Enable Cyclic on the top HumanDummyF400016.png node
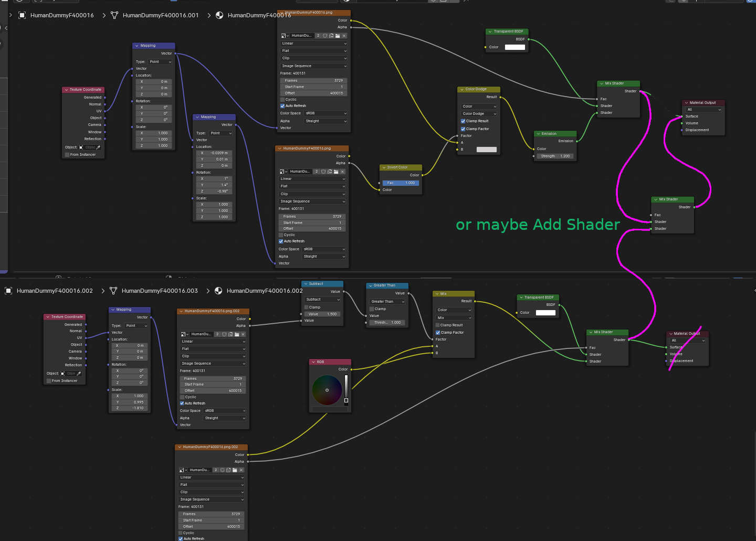Image resolution: width=756 pixels, height=541 pixels. [282, 100]
